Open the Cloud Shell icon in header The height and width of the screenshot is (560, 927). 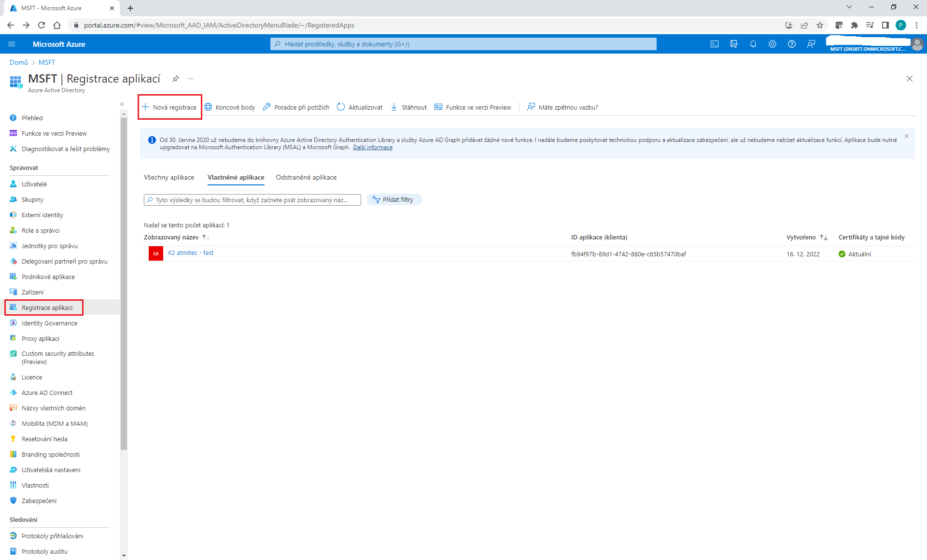[715, 44]
